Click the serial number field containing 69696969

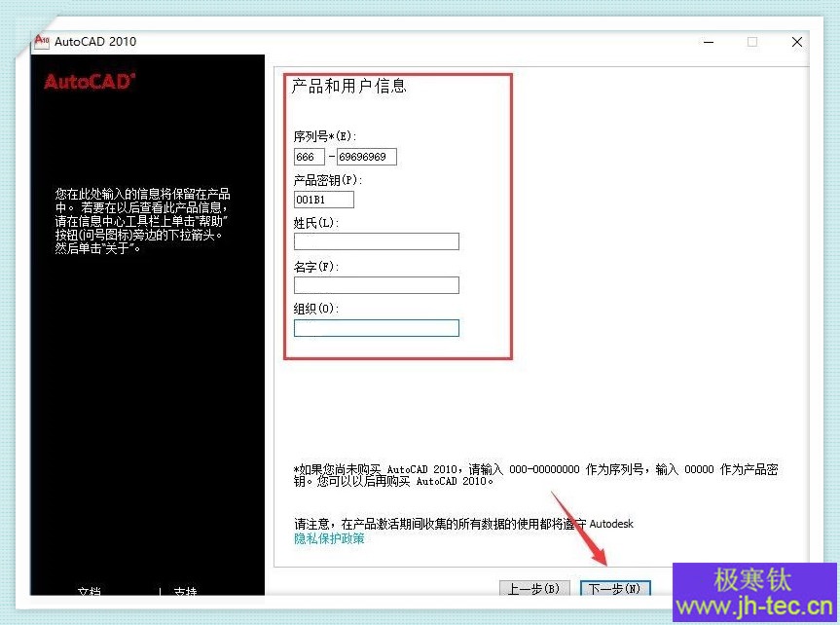click(366, 157)
